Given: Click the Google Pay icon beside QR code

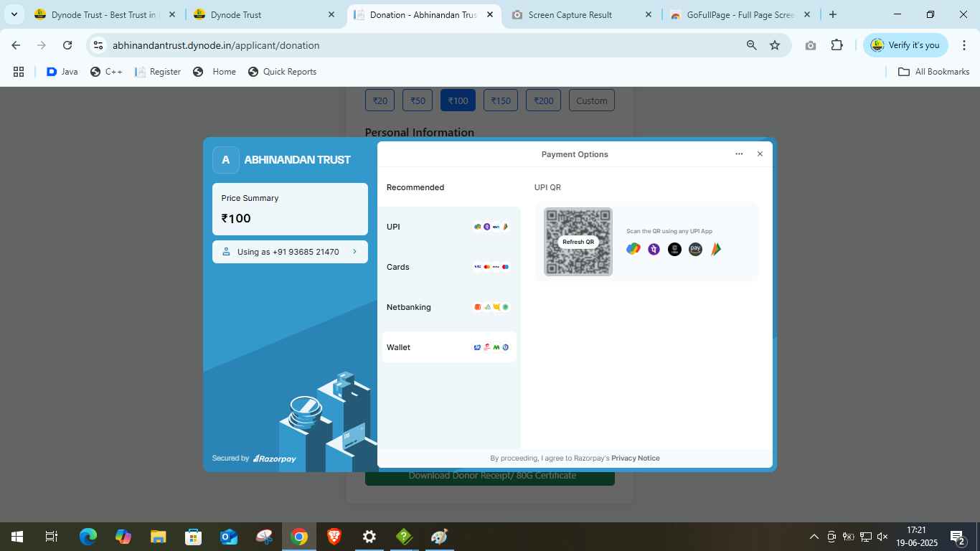Looking at the screenshot, I should [x=633, y=249].
